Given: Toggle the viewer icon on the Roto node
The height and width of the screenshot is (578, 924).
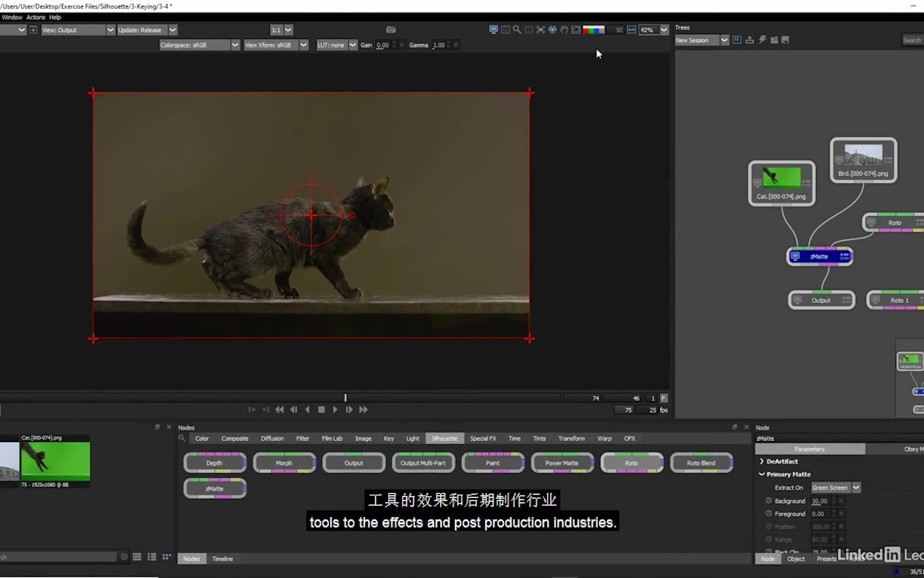Looking at the screenshot, I should 871,222.
